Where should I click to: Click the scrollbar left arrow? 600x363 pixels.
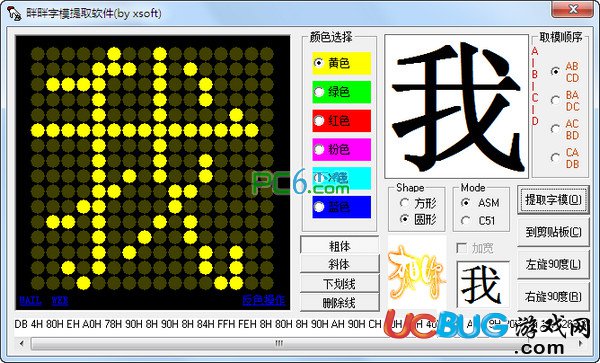21,343
